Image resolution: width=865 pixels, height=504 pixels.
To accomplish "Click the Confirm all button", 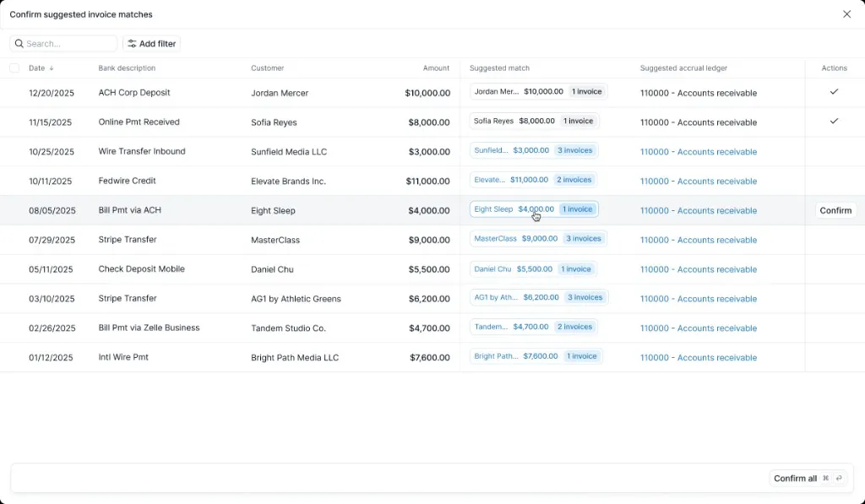I will pyautogui.click(x=808, y=478).
